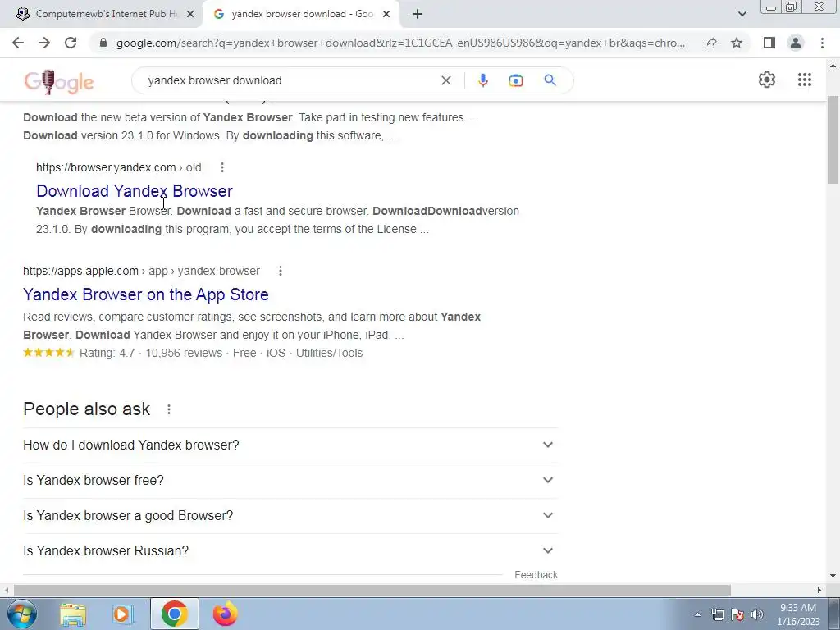This screenshot has height=630, width=840.
Task: Open the Windows Start menu
Action: pos(21,614)
